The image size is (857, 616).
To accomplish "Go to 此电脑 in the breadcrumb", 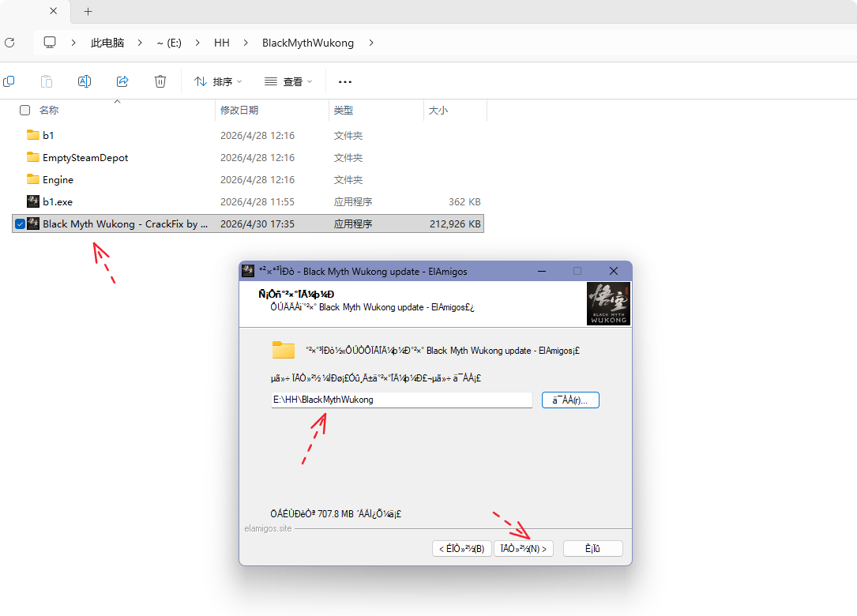I will click(x=107, y=43).
